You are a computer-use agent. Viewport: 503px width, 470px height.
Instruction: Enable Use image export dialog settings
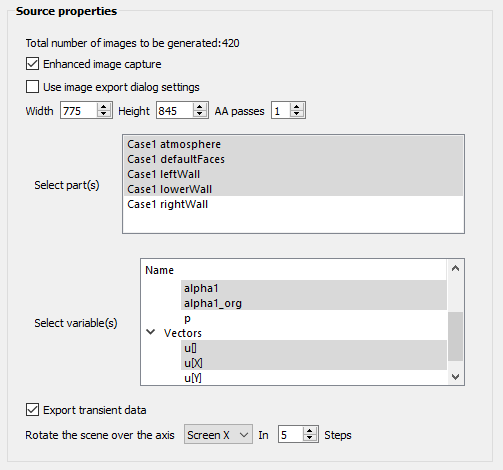coord(32,87)
